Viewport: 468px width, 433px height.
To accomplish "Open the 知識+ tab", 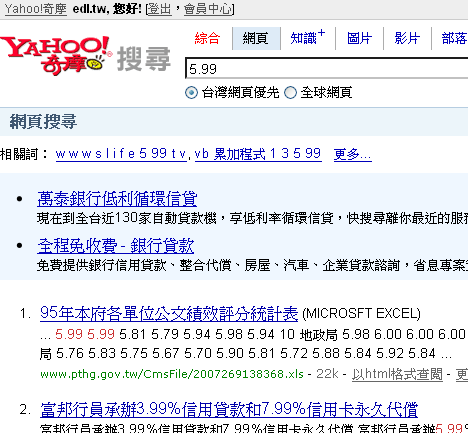I will 307,37.
